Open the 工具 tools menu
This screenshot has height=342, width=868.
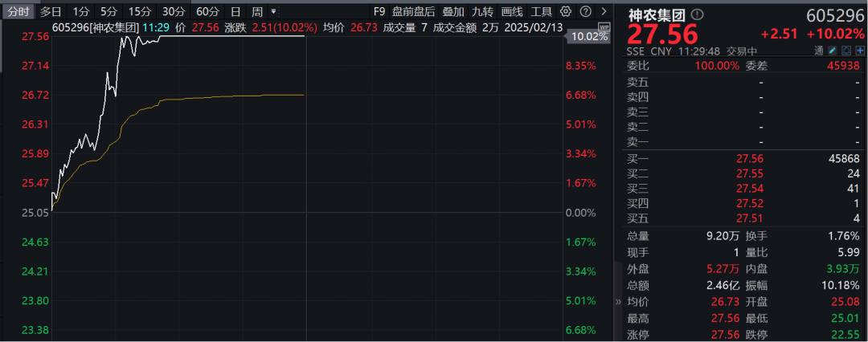541,11
